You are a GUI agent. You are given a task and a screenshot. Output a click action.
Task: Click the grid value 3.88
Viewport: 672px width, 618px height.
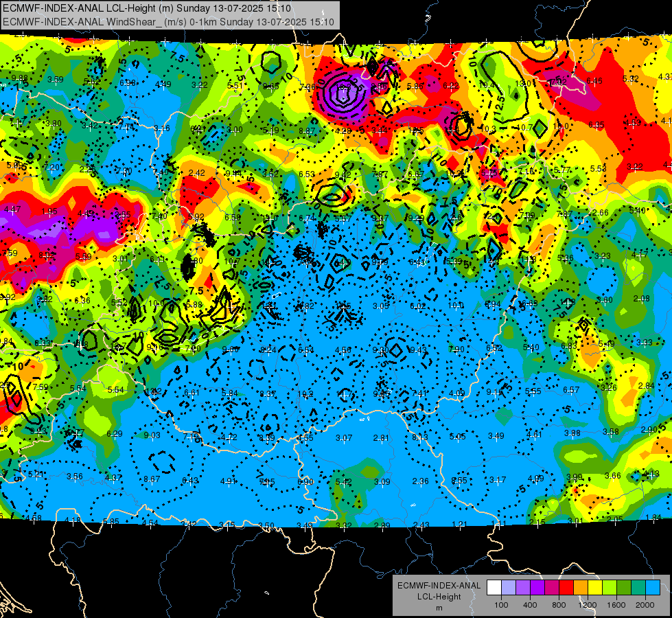(x=572, y=433)
